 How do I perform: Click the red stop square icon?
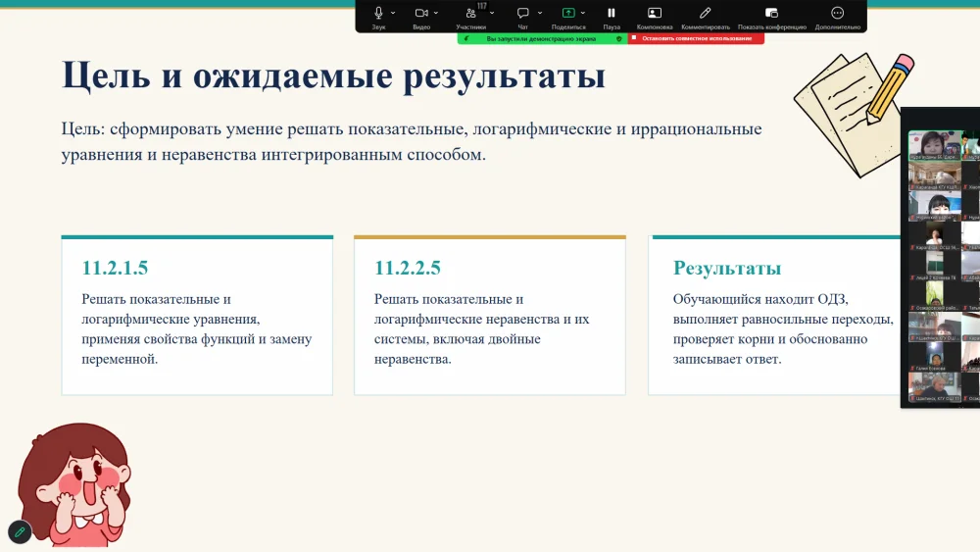[634, 38]
